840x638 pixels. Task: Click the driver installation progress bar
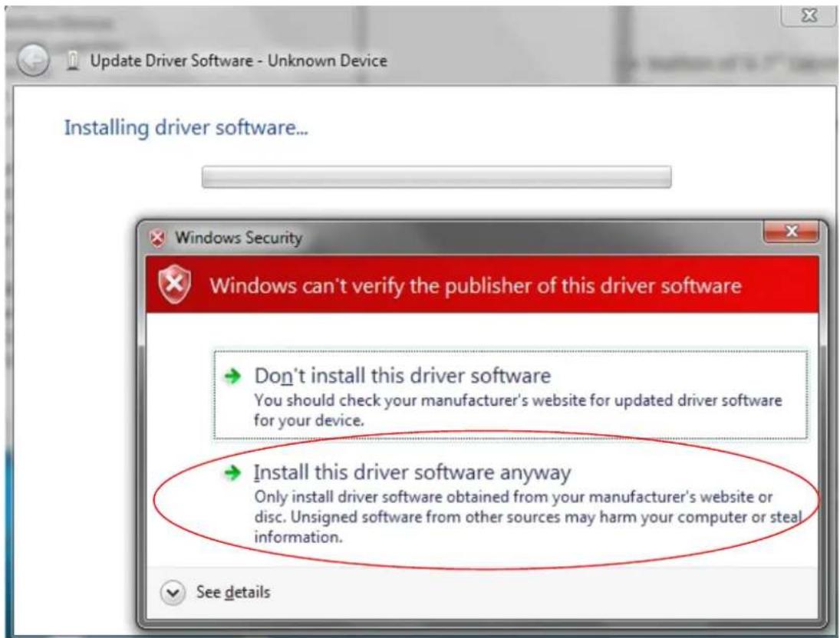pos(436,177)
